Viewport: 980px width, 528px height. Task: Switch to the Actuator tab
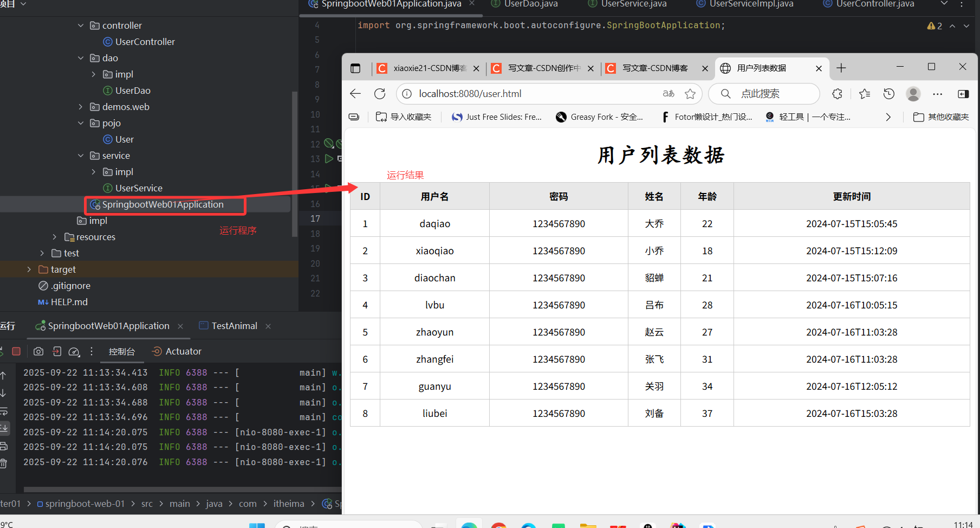(x=177, y=351)
